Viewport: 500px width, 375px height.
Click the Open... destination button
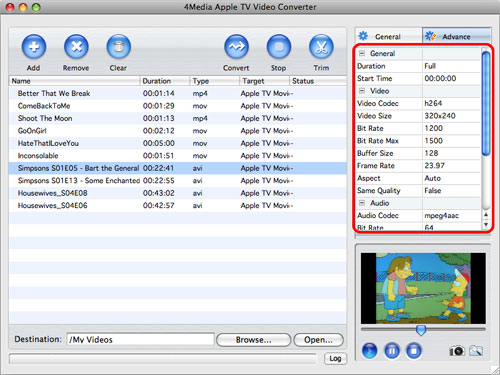(318, 340)
